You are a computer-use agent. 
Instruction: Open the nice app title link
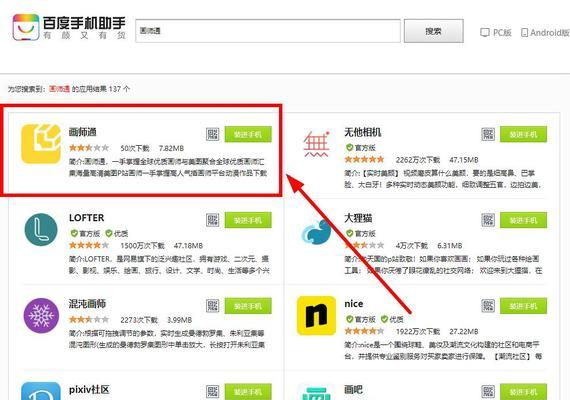point(354,304)
